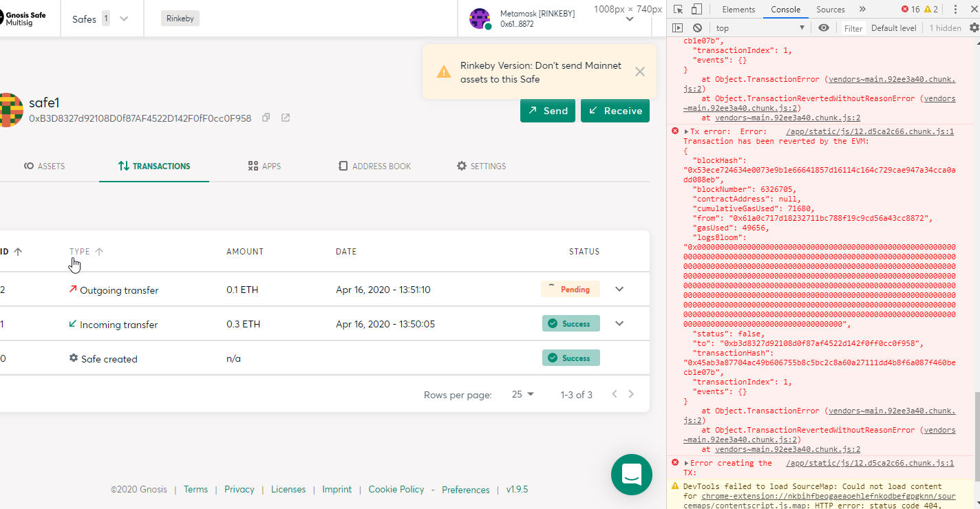
Task: Switch to DevTools Elements tab
Action: 738,10
